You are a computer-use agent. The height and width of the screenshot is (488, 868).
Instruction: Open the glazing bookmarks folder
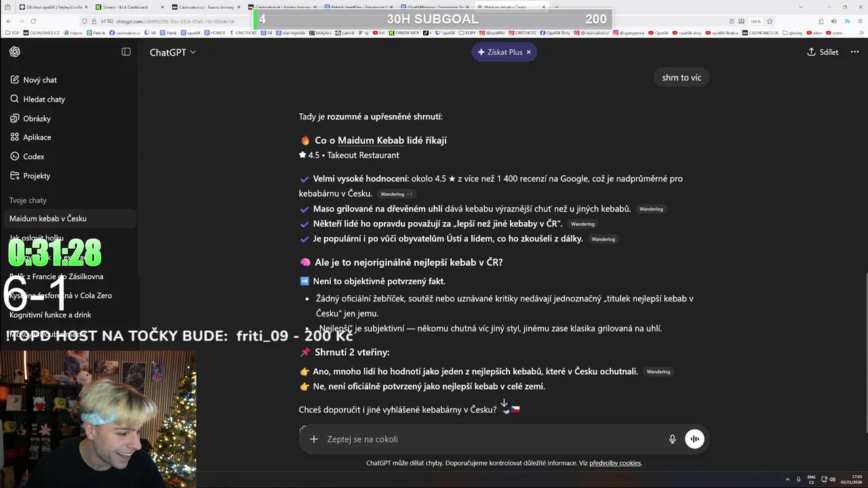tap(792, 33)
